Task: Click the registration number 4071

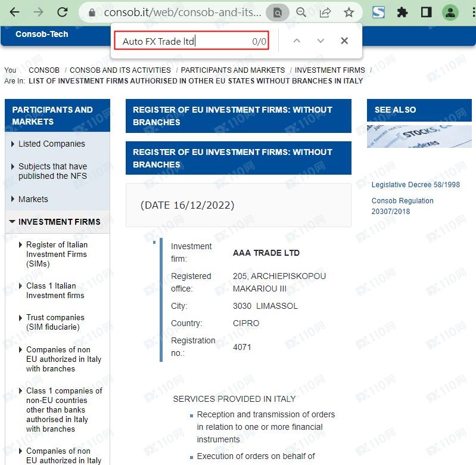Action: [x=242, y=347]
